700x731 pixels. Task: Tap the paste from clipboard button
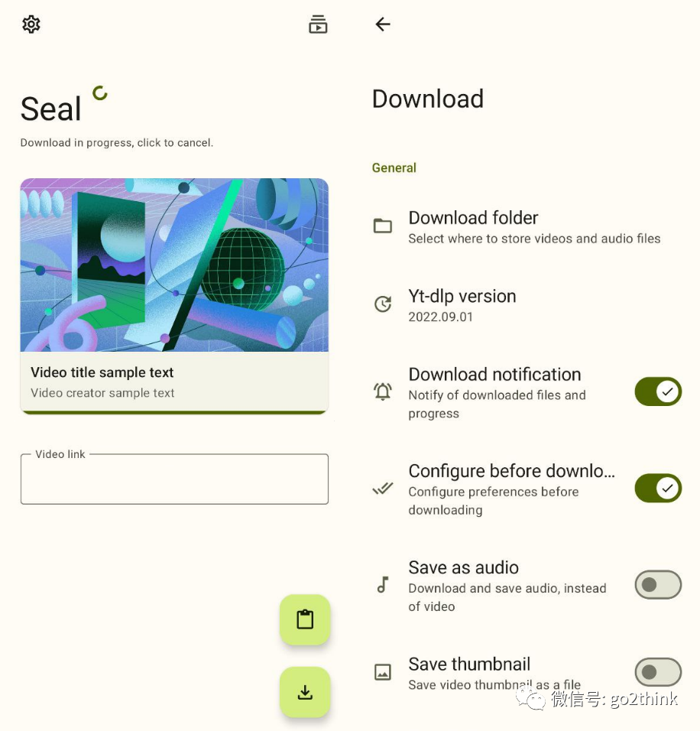coord(305,619)
